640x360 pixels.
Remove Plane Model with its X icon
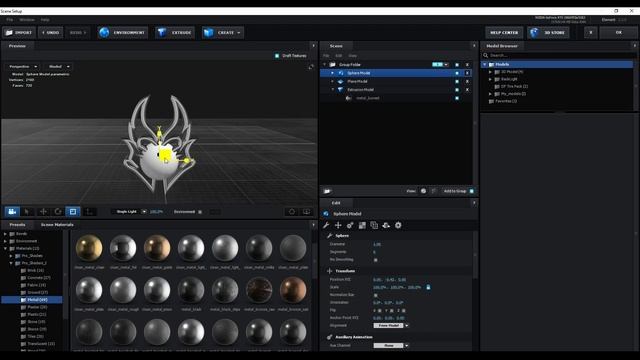[467, 82]
